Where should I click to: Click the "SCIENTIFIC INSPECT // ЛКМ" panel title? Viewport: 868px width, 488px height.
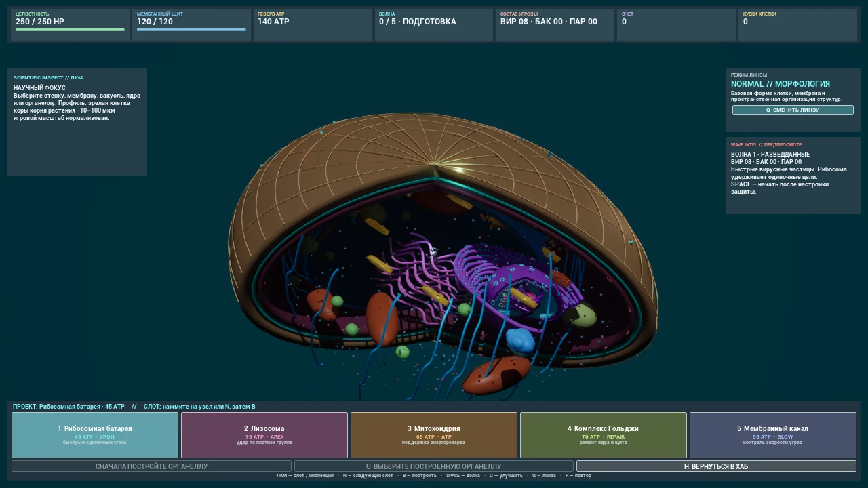click(x=48, y=78)
